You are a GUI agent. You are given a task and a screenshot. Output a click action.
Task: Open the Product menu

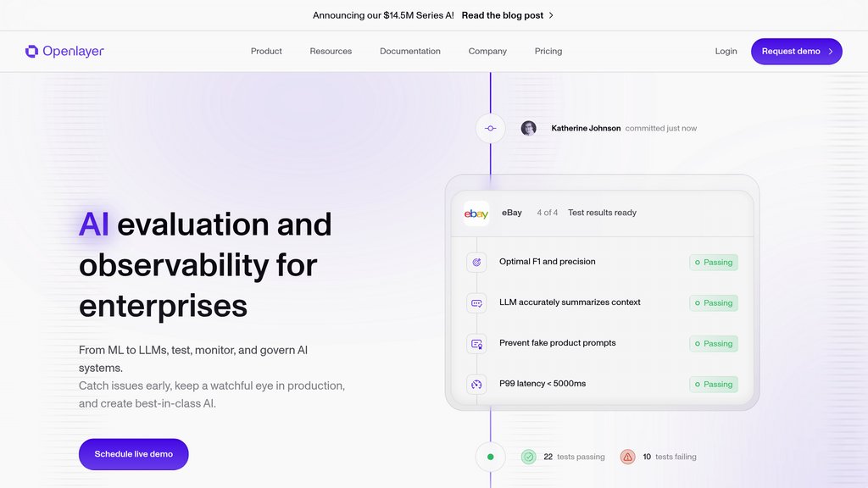[x=266, y=52]
